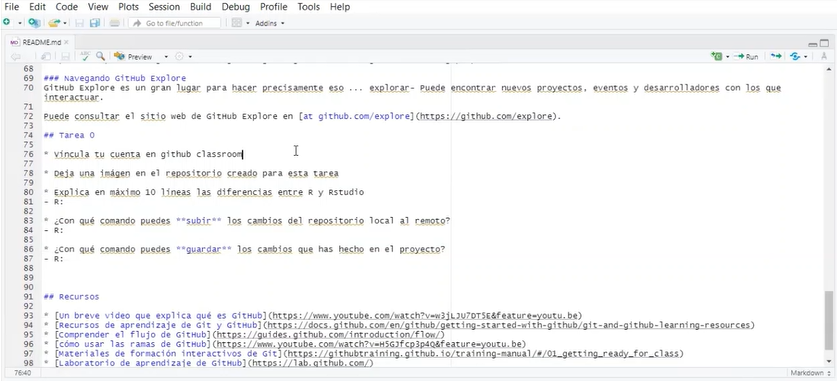Open the Insert chunk dropdown arrow
The image size is (837, 381).
point(727,57)
